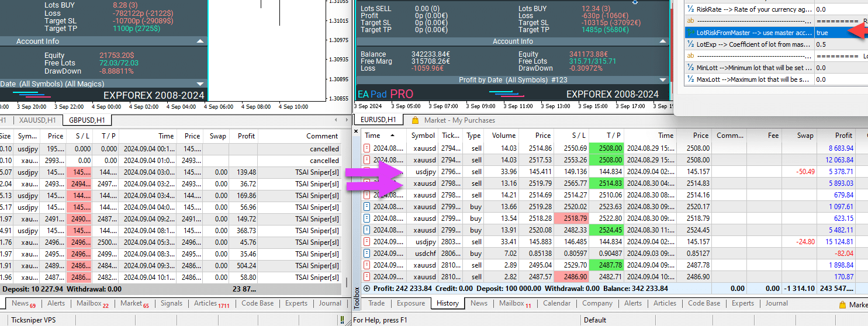Open the right terminal's Trade tab
Viewport: 868px width, 326px height.
[376, 303]
